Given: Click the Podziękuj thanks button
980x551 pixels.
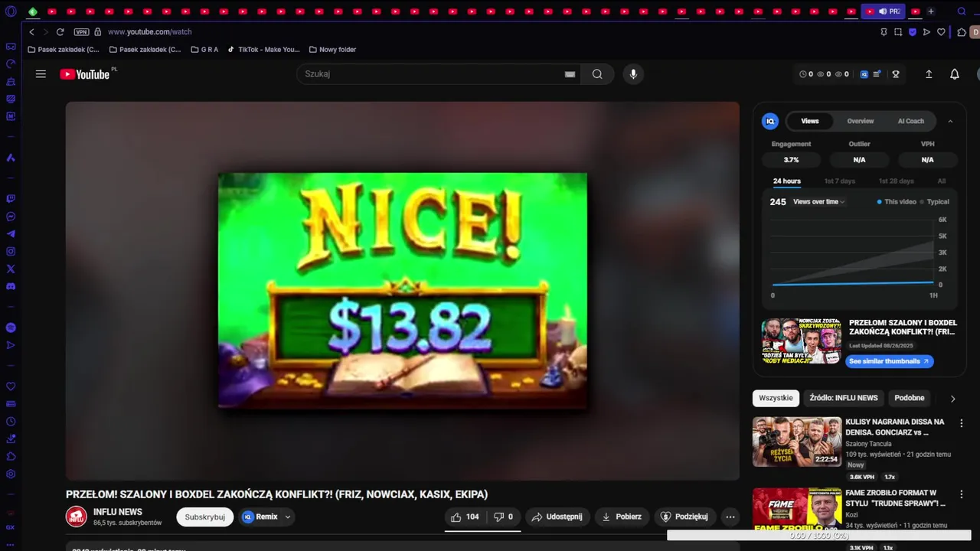Looking at the screenshot, I should [684, 517].
